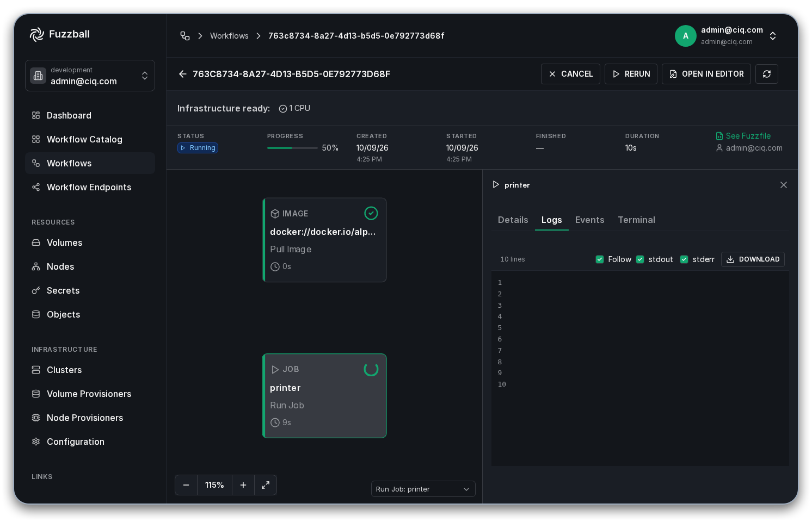Viewport: 812px width, 522px height.
Task: Click the workflow breadcrumb root icon
Action: point(185,36)
